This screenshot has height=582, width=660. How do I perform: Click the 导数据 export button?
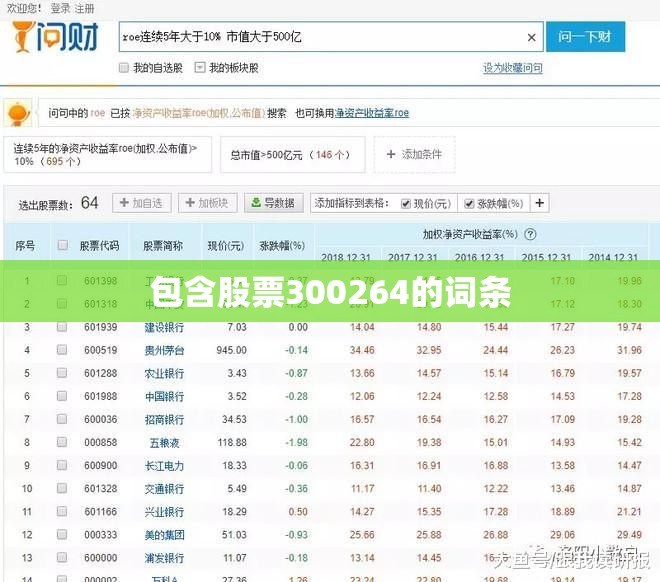[x=274, y=203]
